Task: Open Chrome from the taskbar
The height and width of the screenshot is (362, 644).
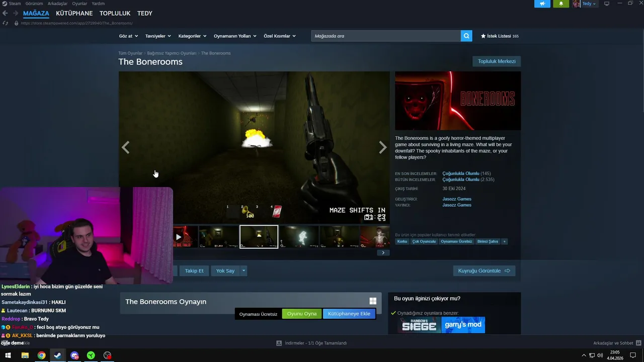Action: point(41,355)
